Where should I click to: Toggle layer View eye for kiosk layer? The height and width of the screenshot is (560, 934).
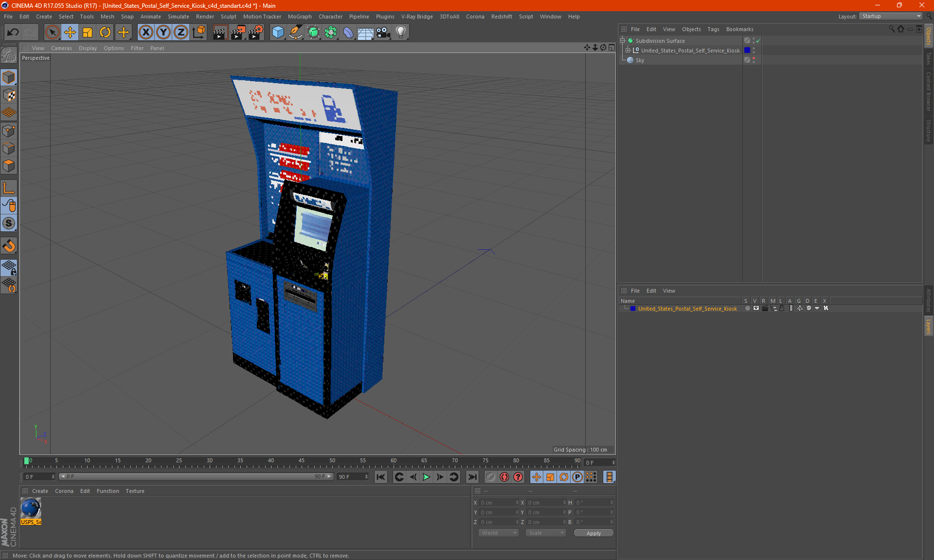click(756, 308)
